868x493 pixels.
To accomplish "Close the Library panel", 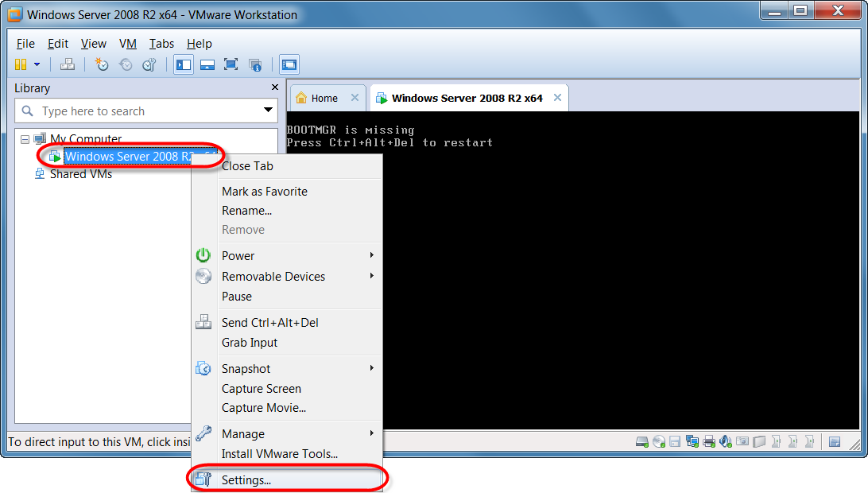I will coord(274,87).
